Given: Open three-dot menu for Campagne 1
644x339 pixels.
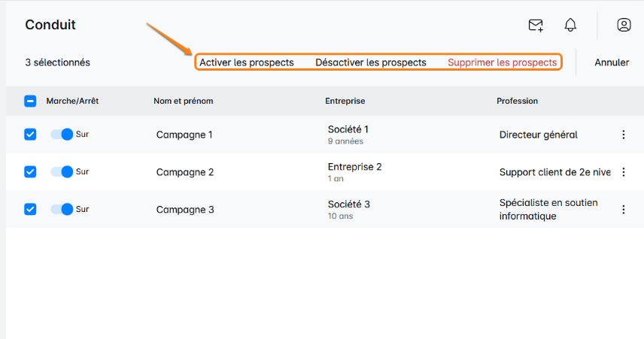Looking at the screenshot, I should [623, 135].
